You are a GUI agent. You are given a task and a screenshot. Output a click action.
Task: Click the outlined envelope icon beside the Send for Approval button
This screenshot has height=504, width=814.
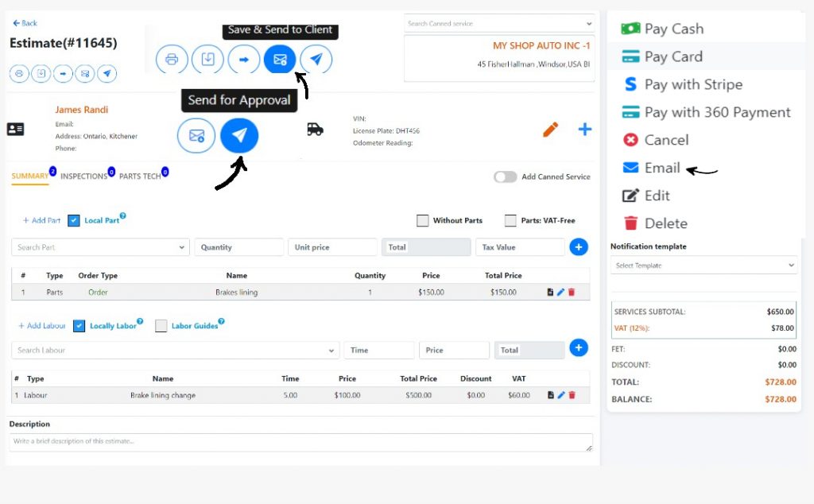point(196,136)
